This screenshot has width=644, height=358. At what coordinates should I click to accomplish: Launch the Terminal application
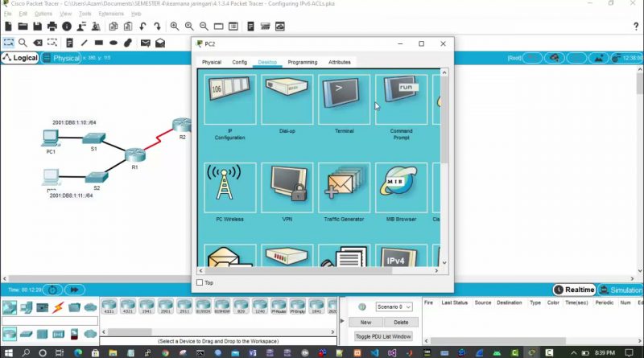[345, 100]
